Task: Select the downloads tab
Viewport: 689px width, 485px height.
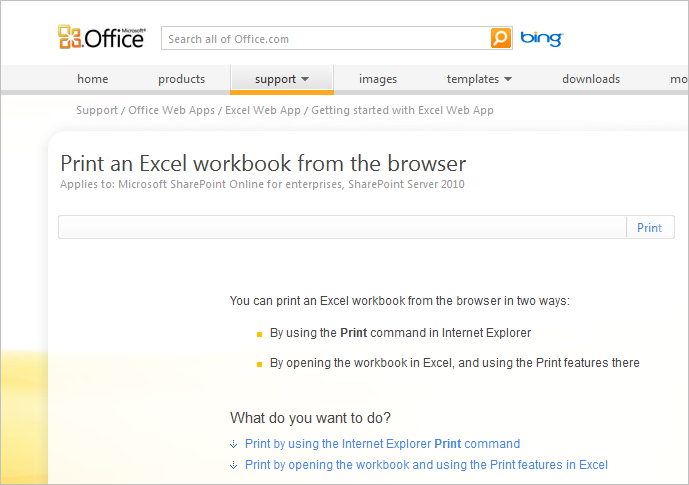Action: pyautogui.click(x=591, y=79)
